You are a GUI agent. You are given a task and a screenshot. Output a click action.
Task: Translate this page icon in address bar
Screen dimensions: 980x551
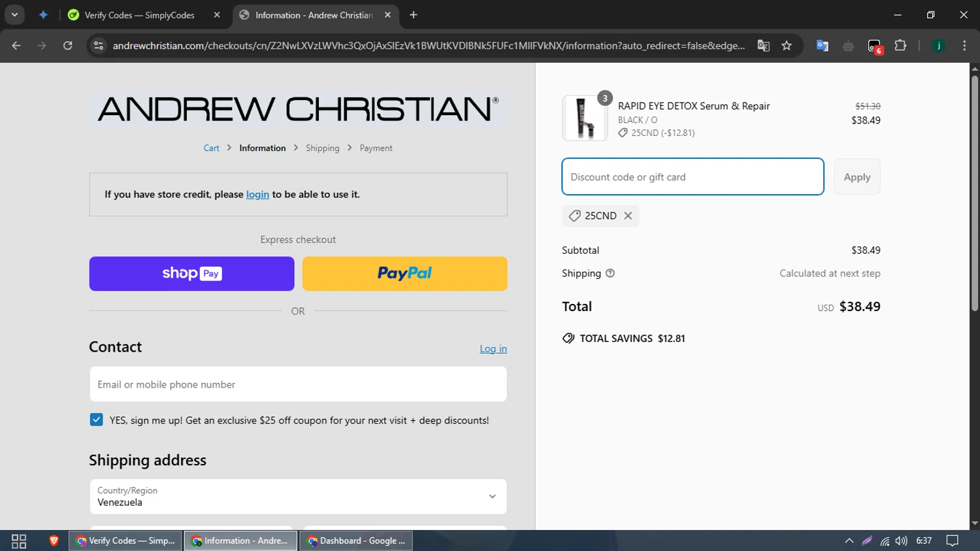[x=763, y=46]
